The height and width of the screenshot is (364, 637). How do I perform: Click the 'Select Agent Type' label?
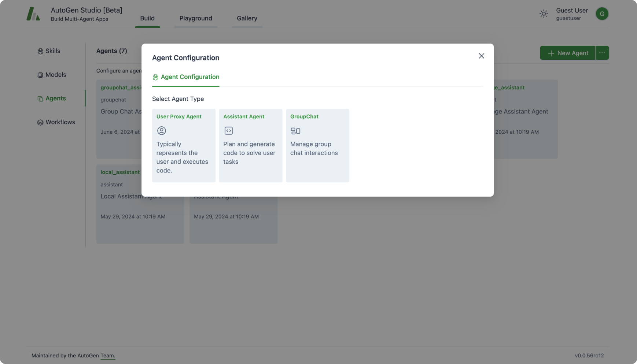(x=178, y=99)
